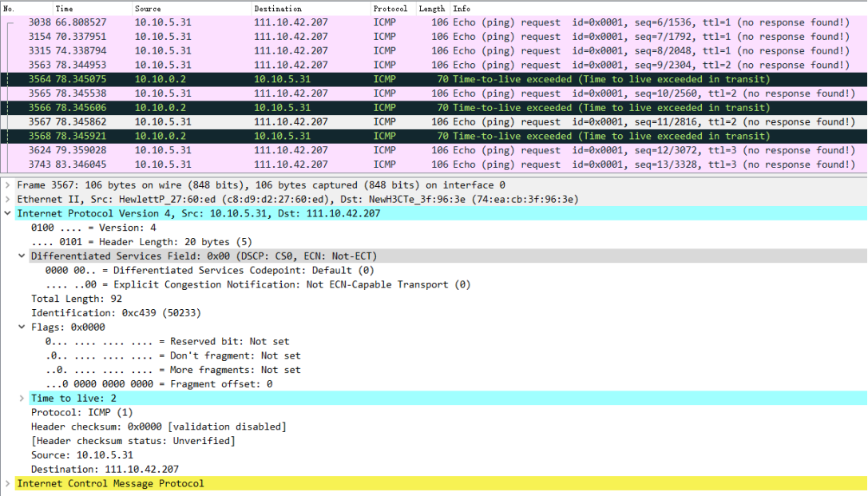Select the Version: 4 field line
Image resolution: width=868 pixels, height=496 pixels.
click(x=93, y=228)
